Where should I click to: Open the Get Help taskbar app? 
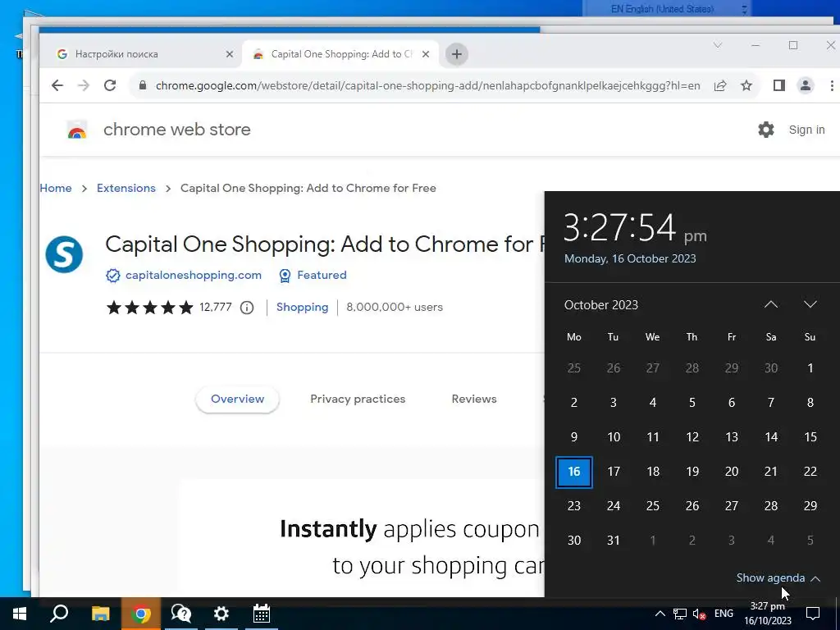coord(181,614)
